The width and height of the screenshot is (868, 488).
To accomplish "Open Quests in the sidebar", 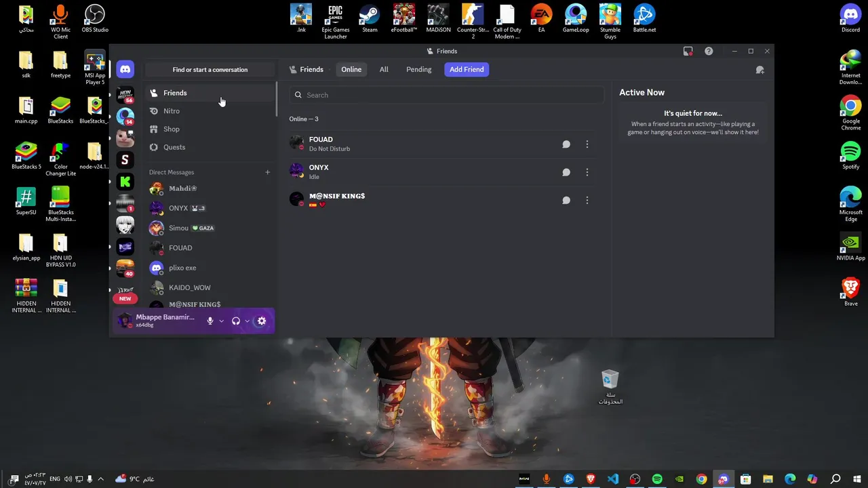I will (x=210, y=147).
